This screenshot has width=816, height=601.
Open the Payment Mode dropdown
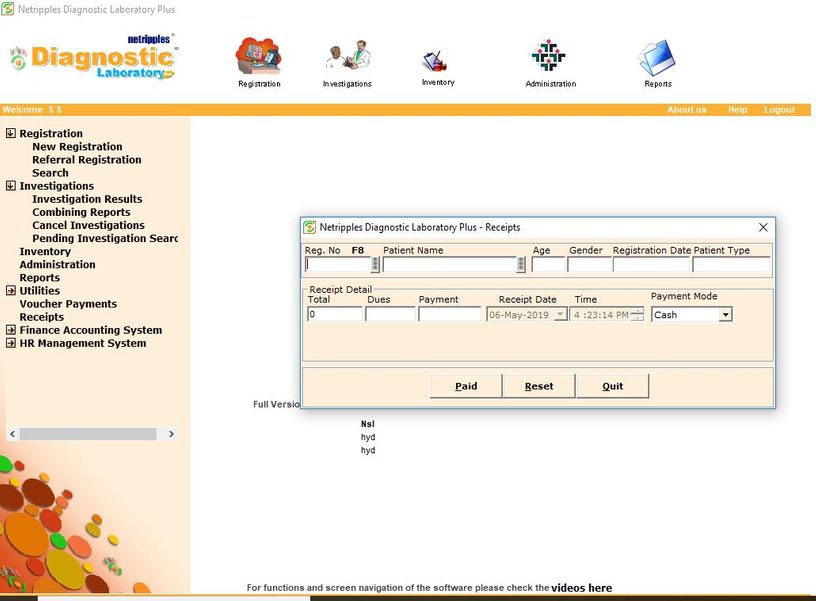(725, 315)
